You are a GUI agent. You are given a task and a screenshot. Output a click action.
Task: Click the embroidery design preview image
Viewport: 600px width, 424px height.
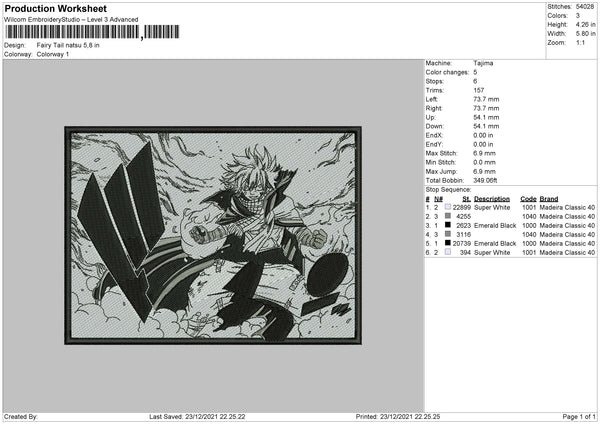pos(213,235)
